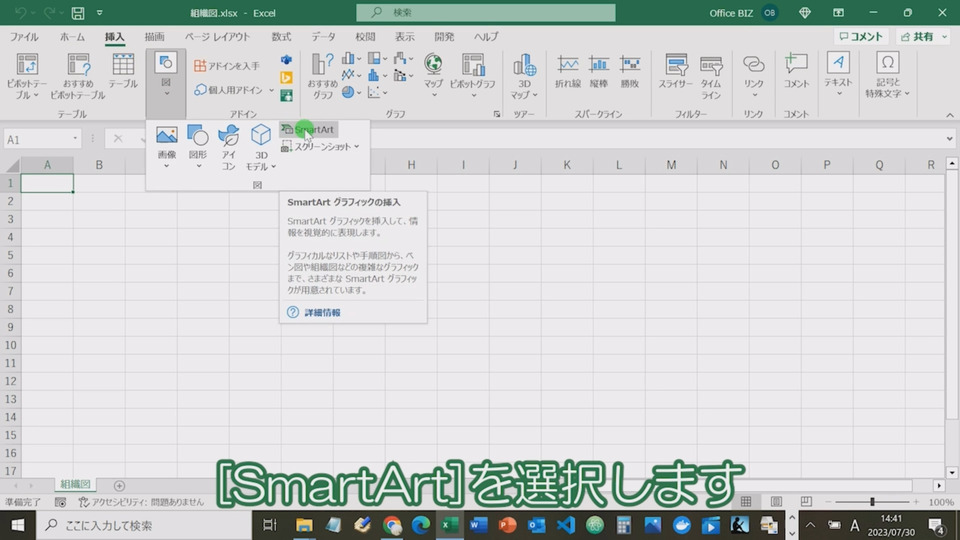Switch to Page Break Preview

806,502
